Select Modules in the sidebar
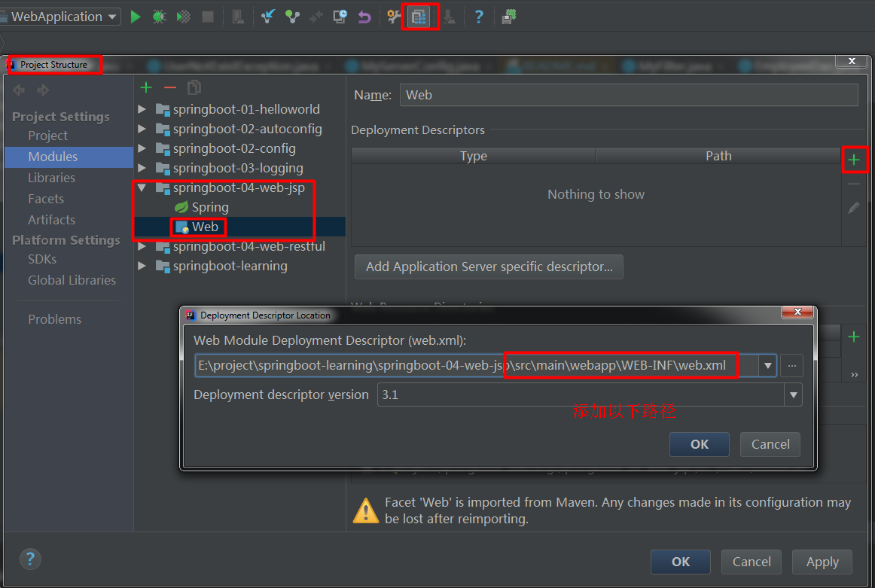The height and width of the screenshot is (588, 875). (69, 157)
